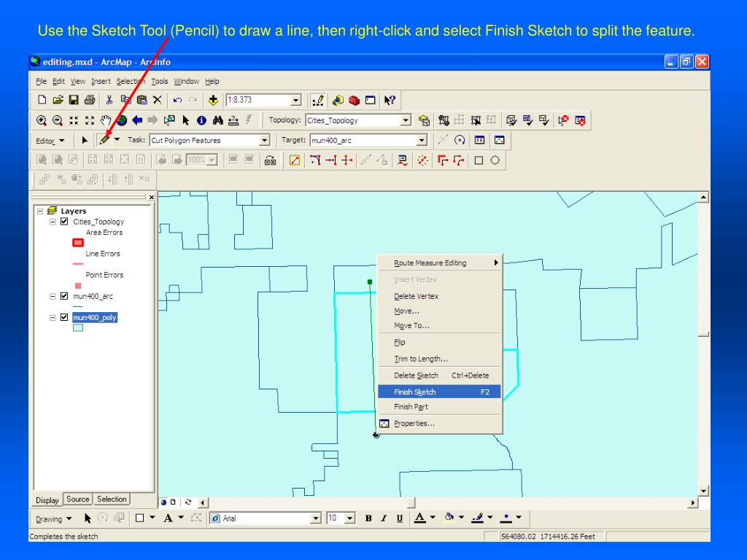
Task: Open ArcToolbox red toolbox icon
Action: pyautogui.click(x=354, y=100)
